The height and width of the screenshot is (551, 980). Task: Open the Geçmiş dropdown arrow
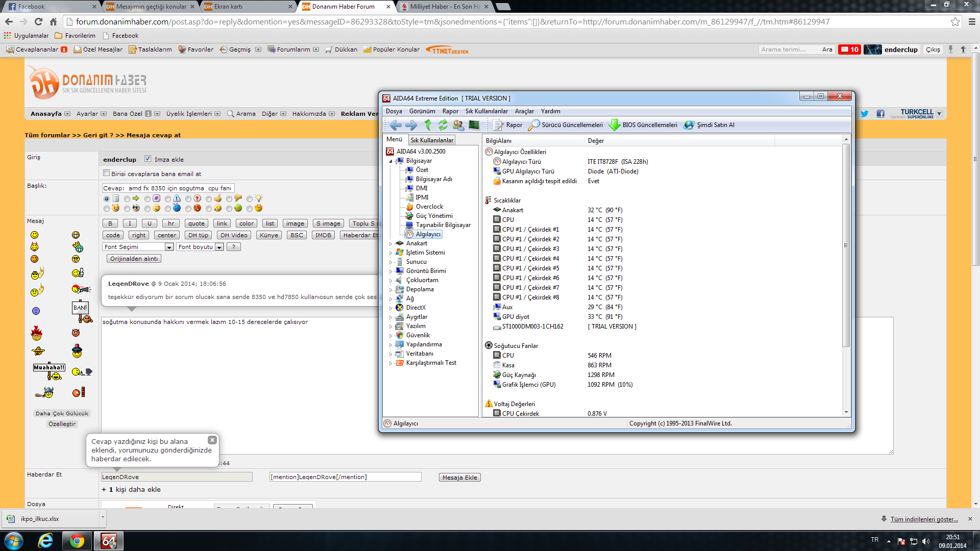point(258,49)
